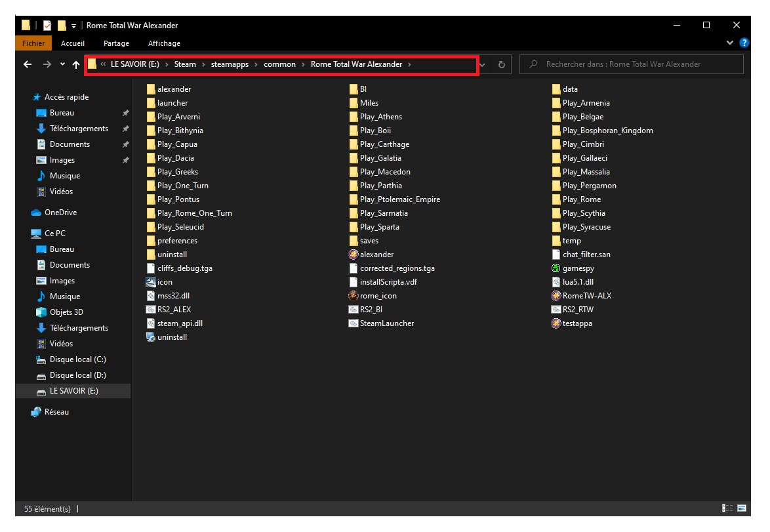Open the Quick Access Toolbar customize dropdown
This screenshot has width=770, height=532.
pos(73,26)
